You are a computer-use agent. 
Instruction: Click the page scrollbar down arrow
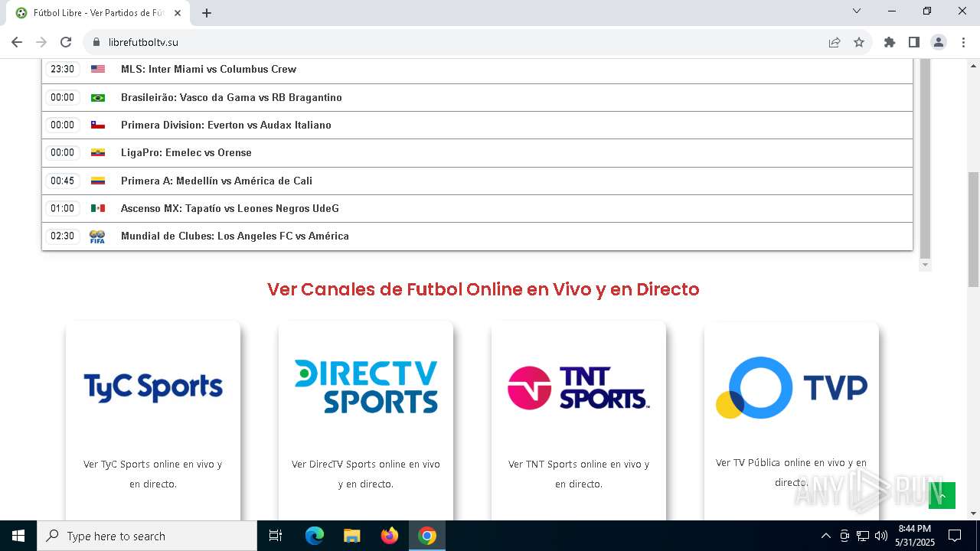pyautogui.click(x=974, y=514)
